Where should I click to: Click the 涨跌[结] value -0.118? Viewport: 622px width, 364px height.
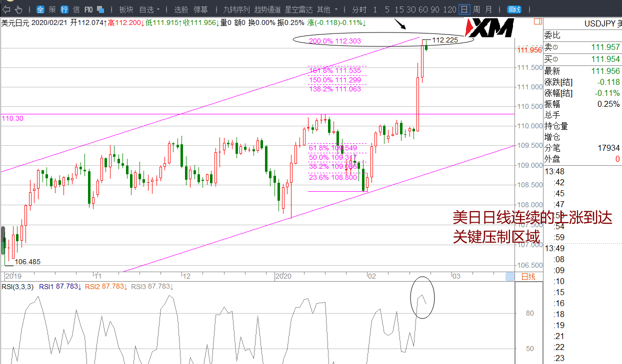coord(608,82)
